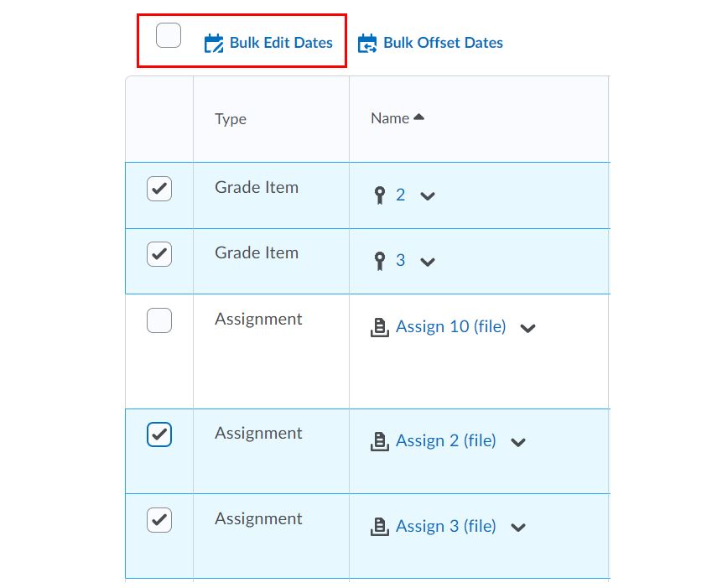Select the key icon beside grade item 2
This screenshot has height=588, width=717.
(381, 193)
